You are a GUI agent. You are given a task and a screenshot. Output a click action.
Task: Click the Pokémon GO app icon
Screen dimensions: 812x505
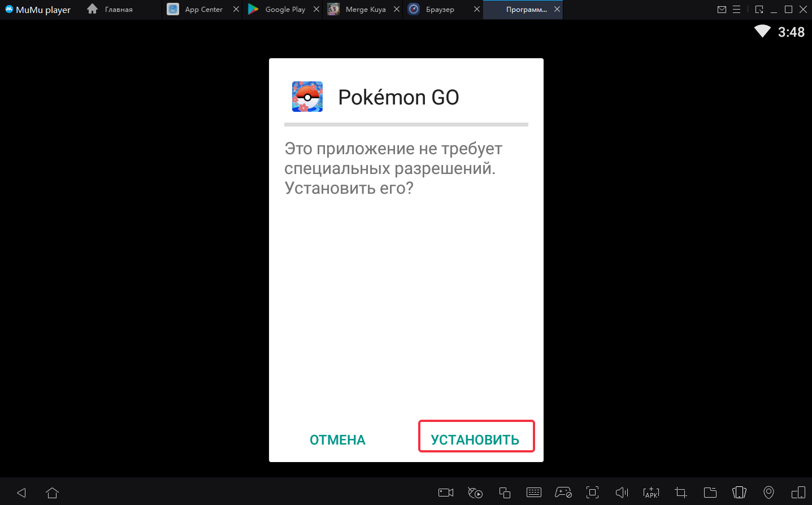(307, 97)
